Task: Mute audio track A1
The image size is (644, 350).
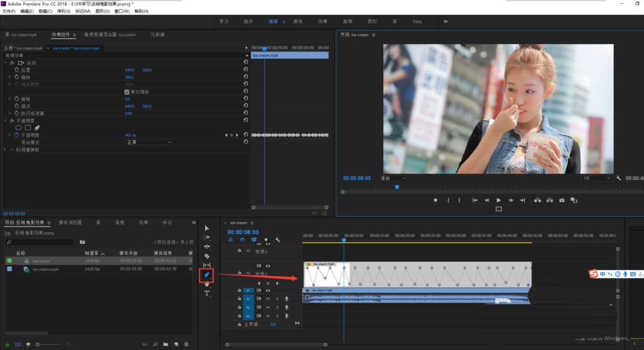Action: tap(268, 299)
